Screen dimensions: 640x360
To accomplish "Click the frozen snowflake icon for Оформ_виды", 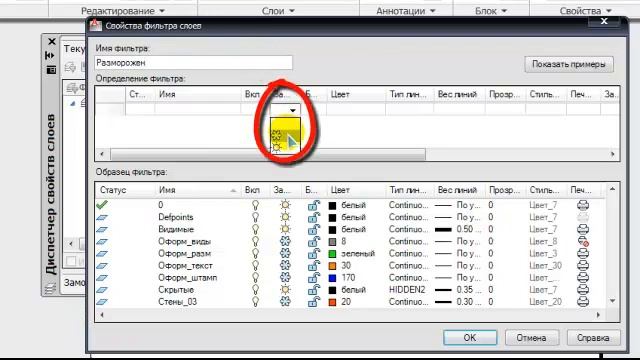I will click(x=285, y=242).
